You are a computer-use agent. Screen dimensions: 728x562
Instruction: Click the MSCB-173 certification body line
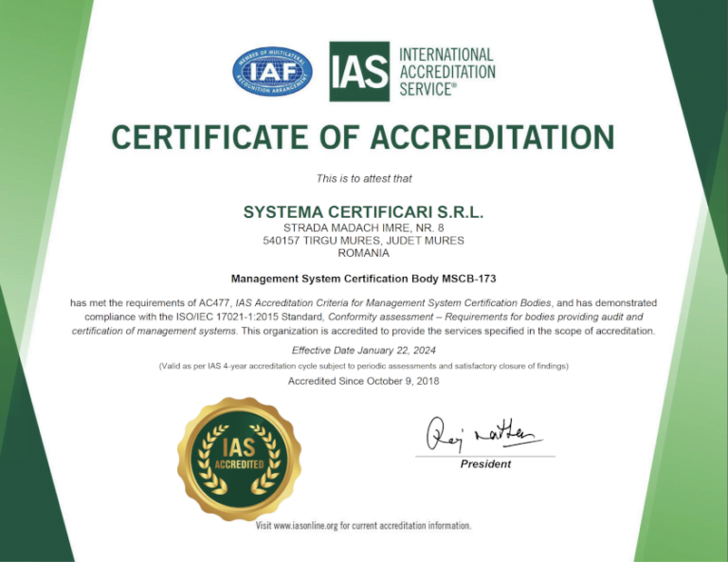pos(363,279)
